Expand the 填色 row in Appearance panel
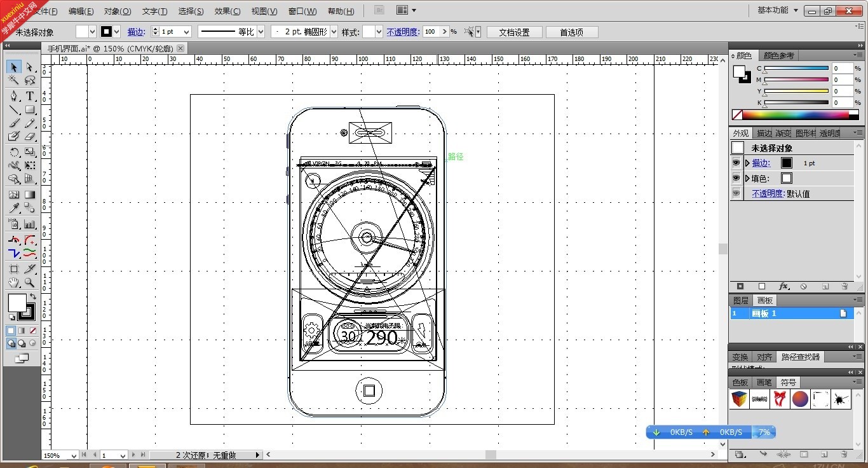The height and width of the screenshot is (468, 868). click(x=747, y=178)
